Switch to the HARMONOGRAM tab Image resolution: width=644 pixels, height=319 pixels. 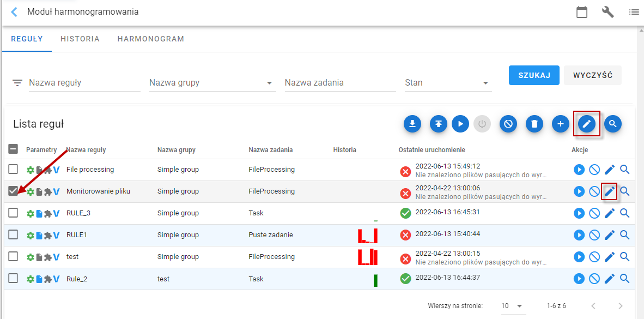coord(151,39)
